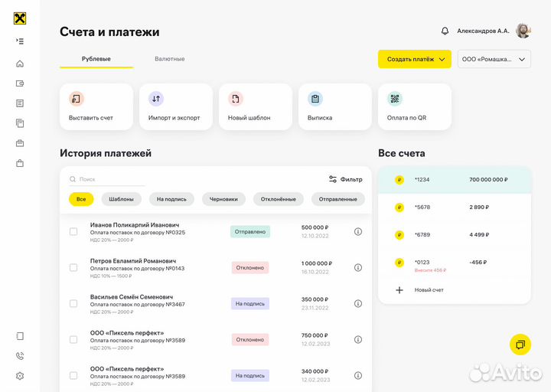Show info for the 750 000 ₽ payment
Image resolution: width=551 pixels, height=392 pixels.
pyautogui.click(x=357, y=340)
